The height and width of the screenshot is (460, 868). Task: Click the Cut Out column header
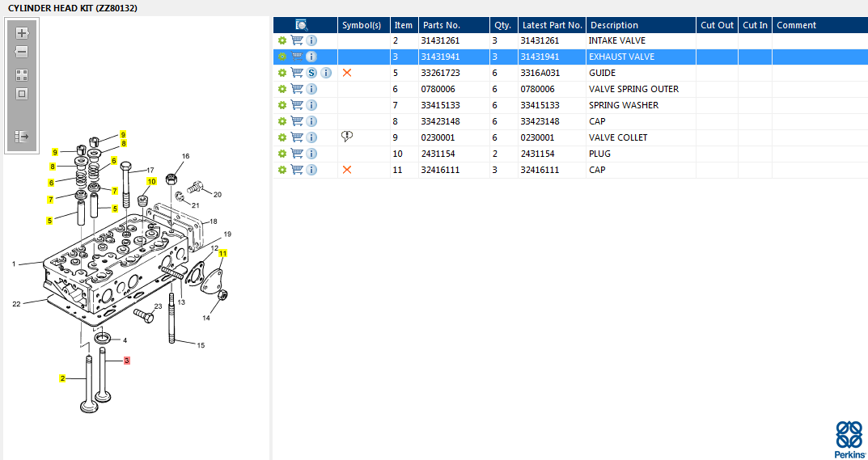[x=717, y=25]
